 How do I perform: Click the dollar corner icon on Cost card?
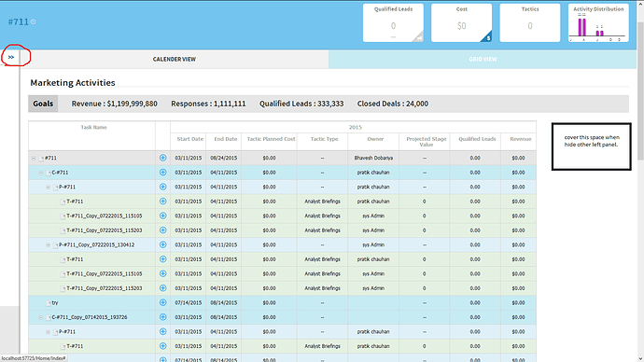(487, 37)
